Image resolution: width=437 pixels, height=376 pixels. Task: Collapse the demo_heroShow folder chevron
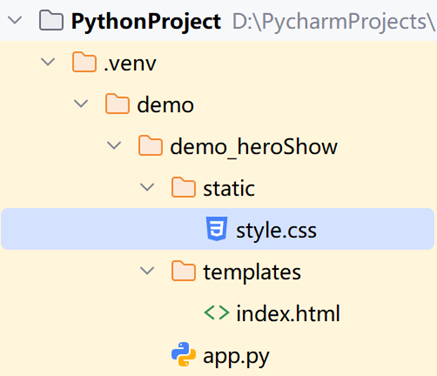(114, 146)
